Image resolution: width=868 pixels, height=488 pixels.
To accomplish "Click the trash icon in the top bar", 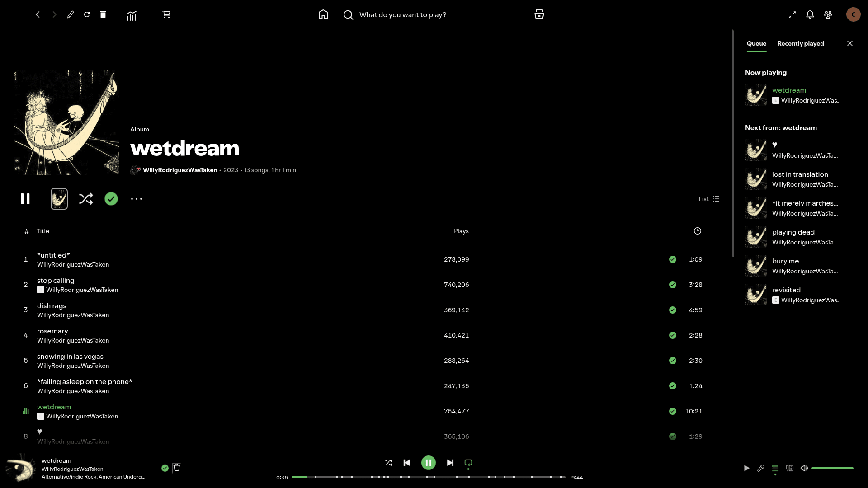I will tap(103, 14).
